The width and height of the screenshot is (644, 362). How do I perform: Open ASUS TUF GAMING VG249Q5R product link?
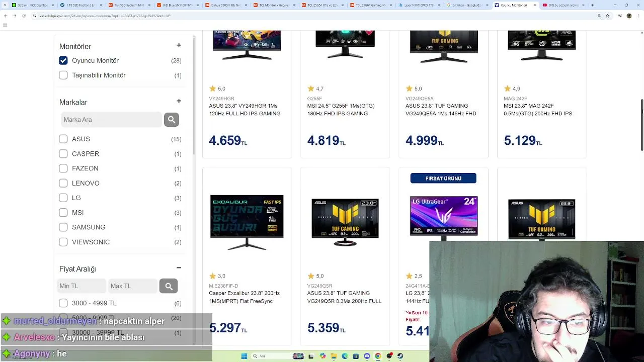click(345, 297)
